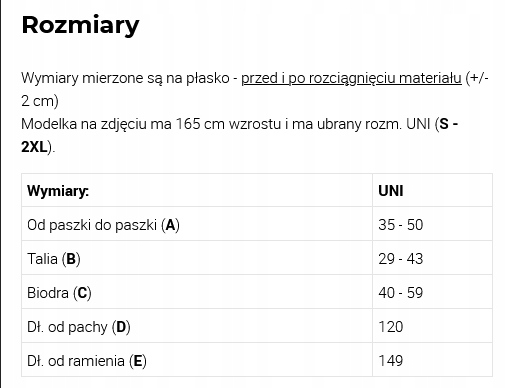Image resolution: width=516 pixels, height=388 pixels.
Task: Click the bold letter E in last row
Action: [138, 361]
